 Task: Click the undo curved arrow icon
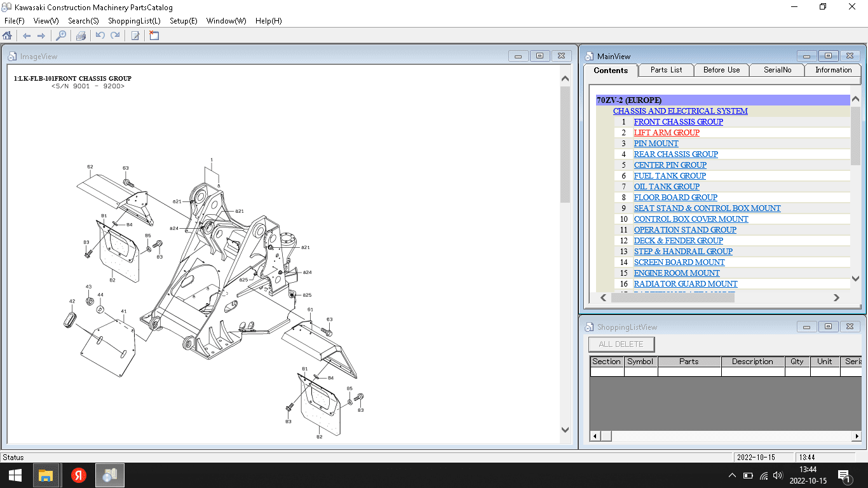[x=100, y=36]
